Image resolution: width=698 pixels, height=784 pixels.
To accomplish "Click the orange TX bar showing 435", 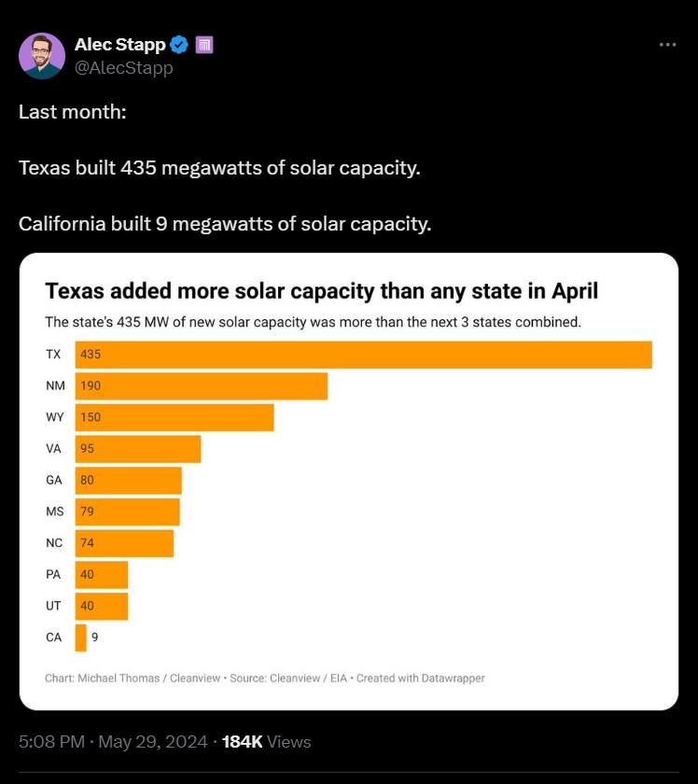I will click(x=363, y=355).
